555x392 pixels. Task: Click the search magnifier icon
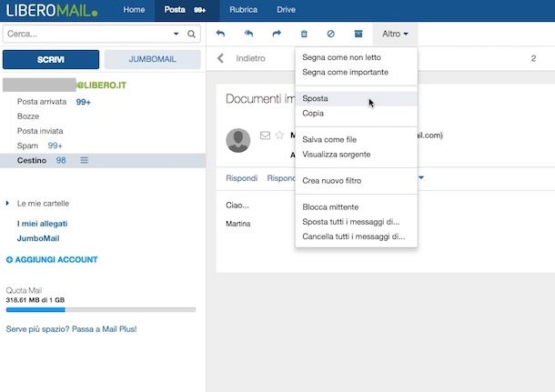[x=192, y=35]
